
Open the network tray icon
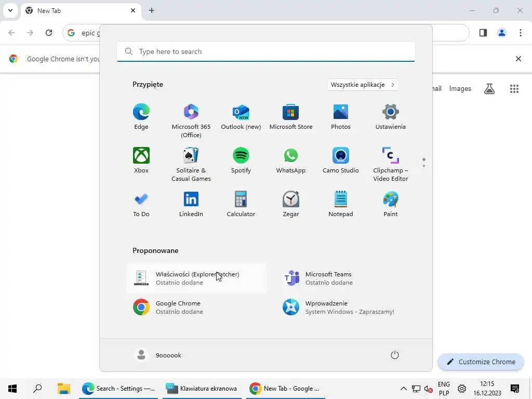[416, 389]
